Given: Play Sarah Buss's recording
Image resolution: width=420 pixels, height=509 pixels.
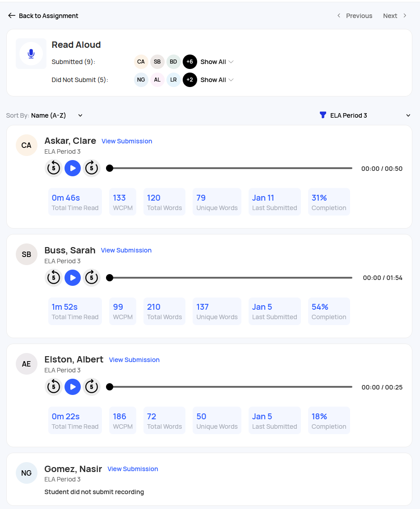Looking at the screenshot, I should (x=73, y=278).
